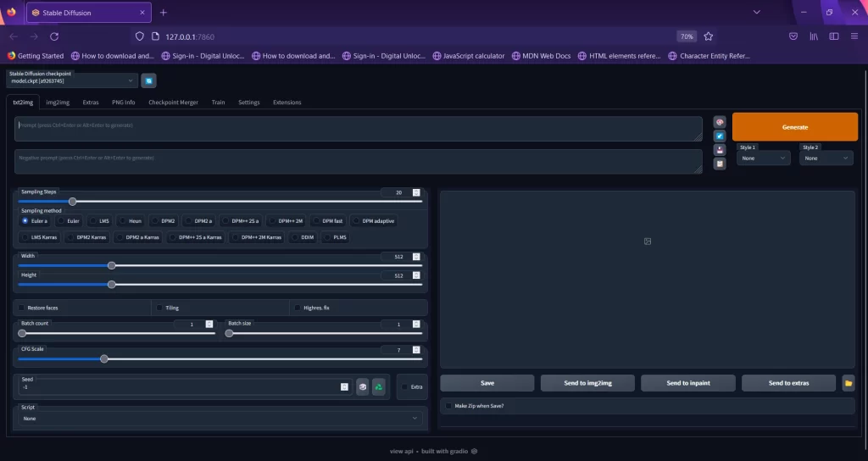Click the Sampling Steps number stepper
The height and width of the screenshot is (461, 868).
tap(416, 192)
